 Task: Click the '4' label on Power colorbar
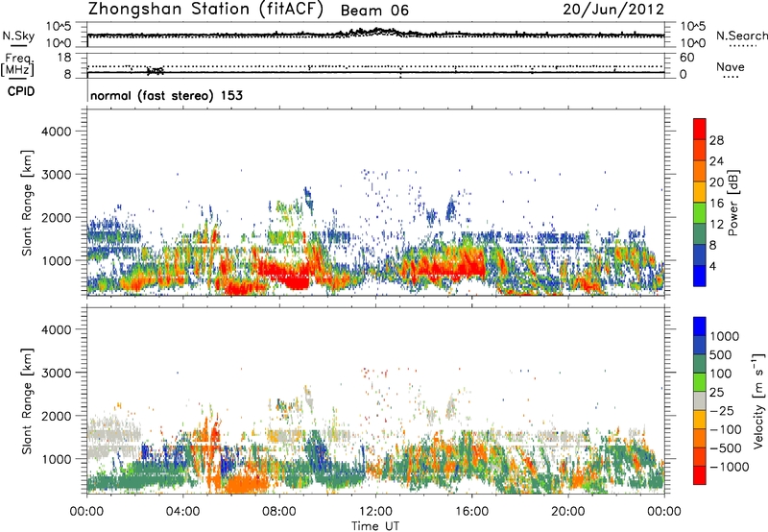(712, 266)
